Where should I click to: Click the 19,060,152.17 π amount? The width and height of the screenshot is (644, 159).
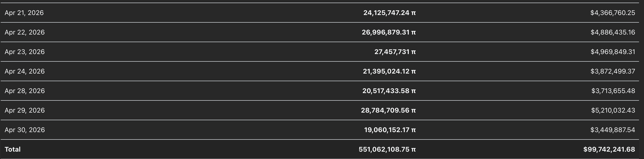tap(390, 130)
